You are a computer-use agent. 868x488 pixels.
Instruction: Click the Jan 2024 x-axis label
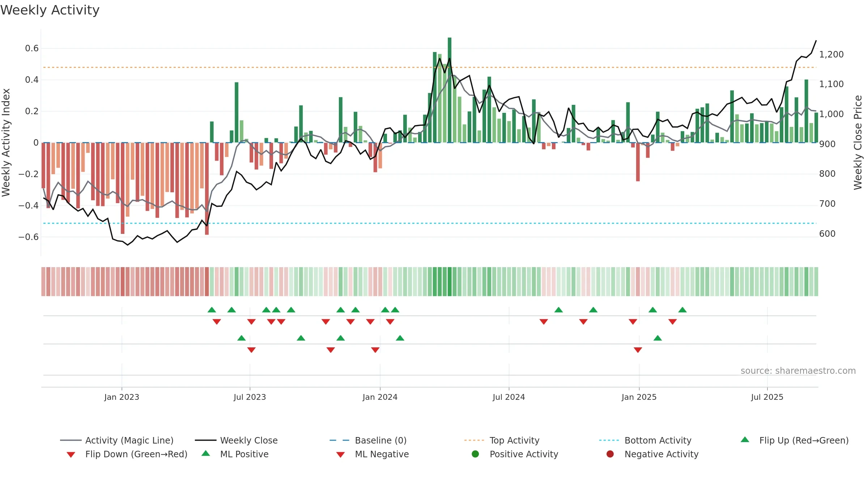coord(380,397)
